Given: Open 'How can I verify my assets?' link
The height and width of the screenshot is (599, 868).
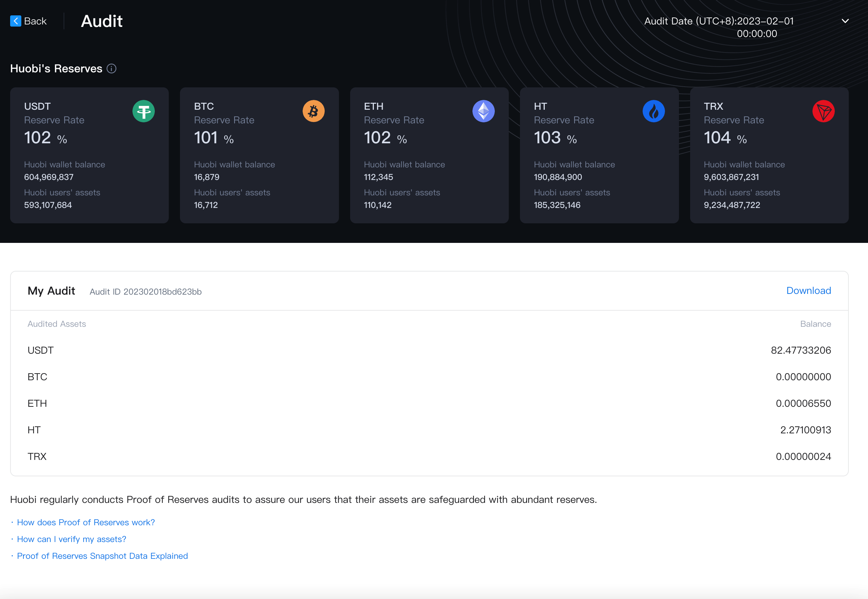Looking at the screenshot, I should pos(72,539).
